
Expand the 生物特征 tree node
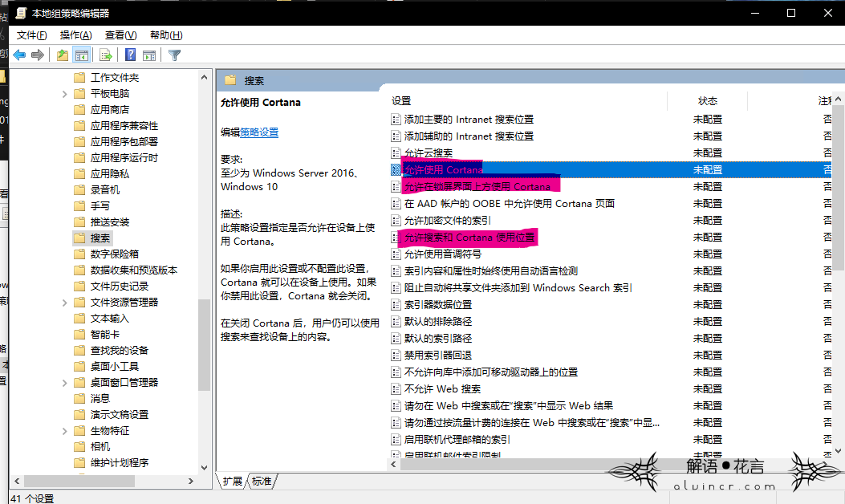coord(65,431)
